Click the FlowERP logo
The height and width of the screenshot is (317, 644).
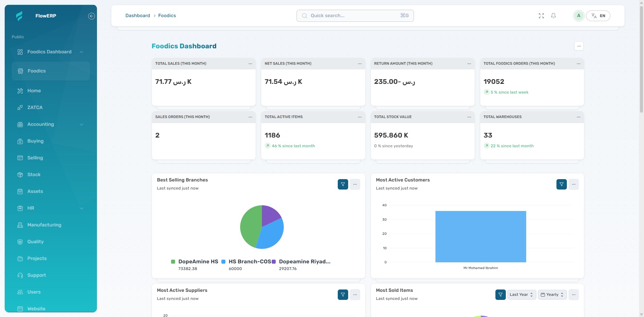[x=19, y=16]
